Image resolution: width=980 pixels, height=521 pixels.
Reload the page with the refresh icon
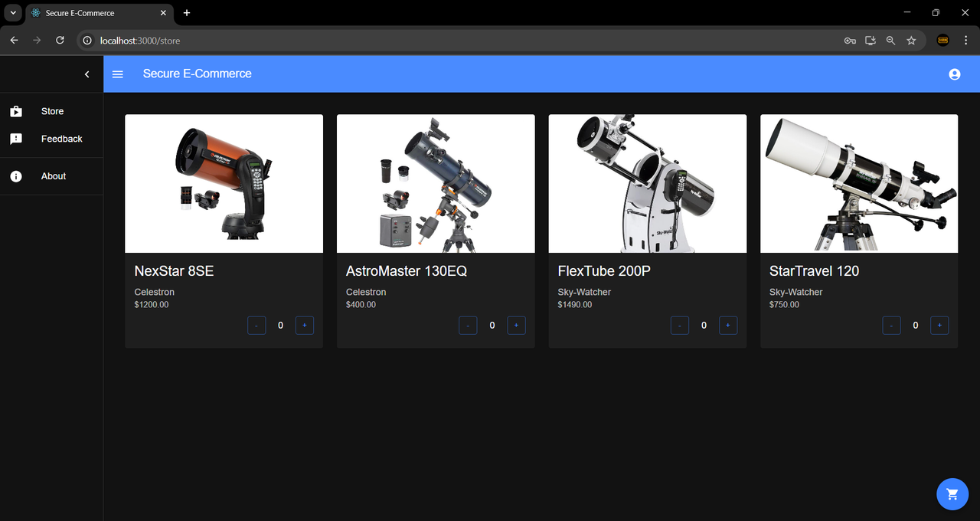point(60,41)
